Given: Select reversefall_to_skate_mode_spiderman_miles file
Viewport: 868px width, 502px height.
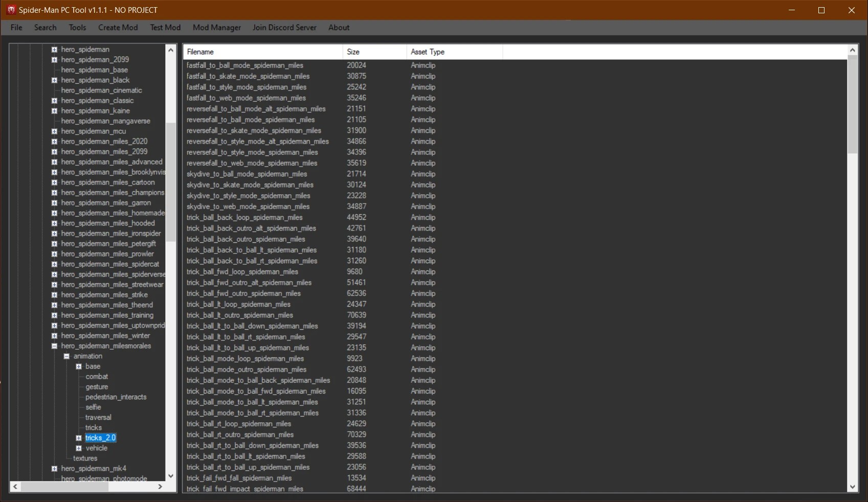Looking at the screenshot, I should 254,131.
